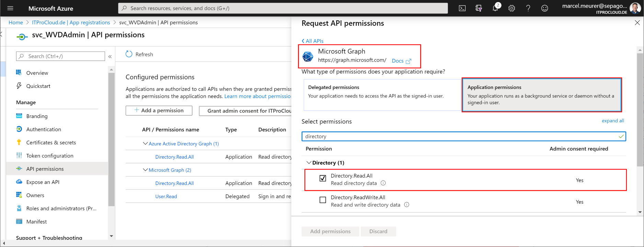Click the permission filter field containing directory
644x247 pixels.
point(464,136)
